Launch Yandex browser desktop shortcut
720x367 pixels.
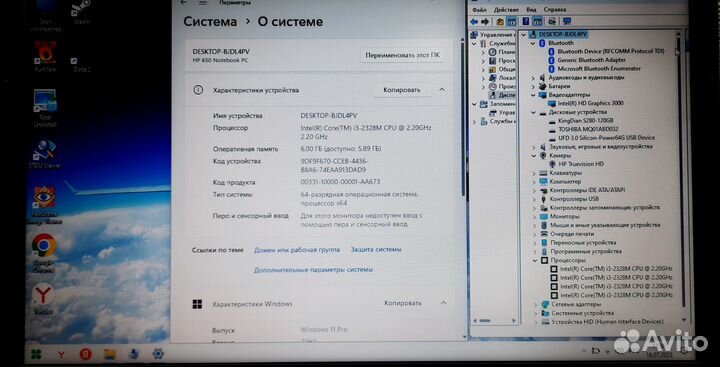[43, 299]
